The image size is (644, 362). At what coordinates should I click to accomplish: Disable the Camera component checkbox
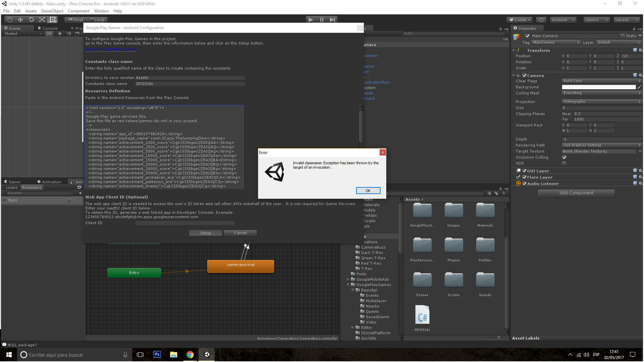(x=525, y=76)
